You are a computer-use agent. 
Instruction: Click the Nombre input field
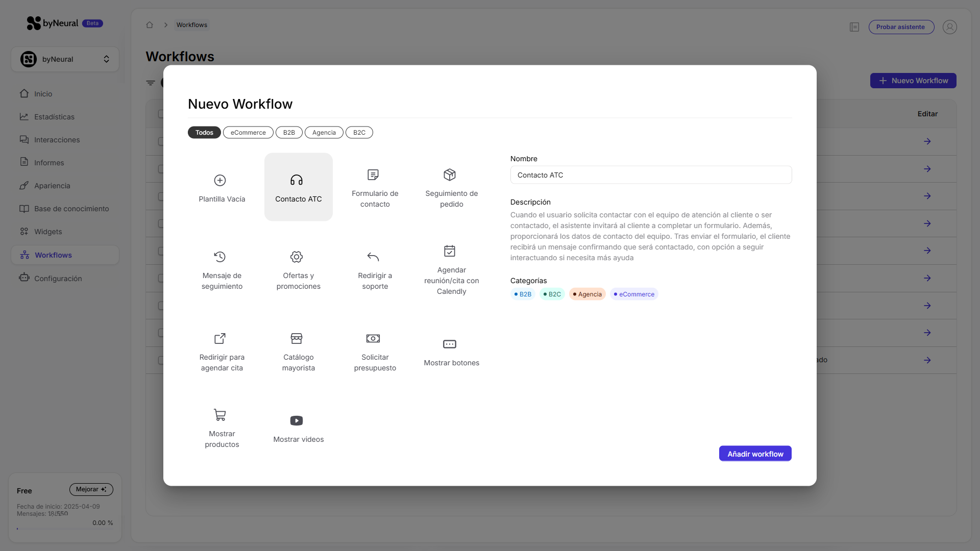(651, 175)
